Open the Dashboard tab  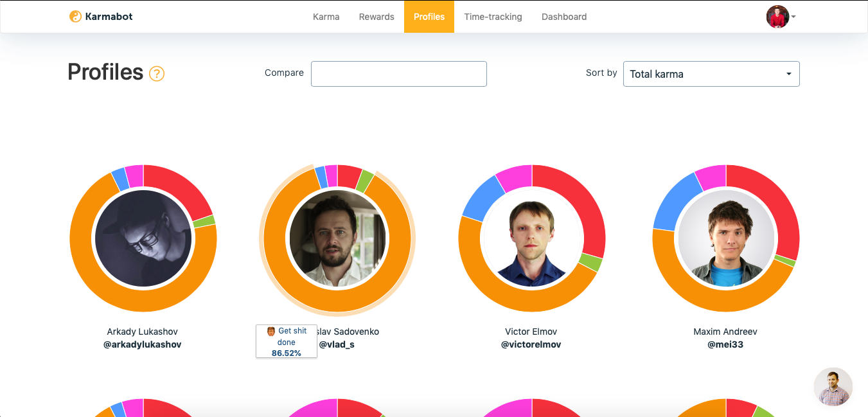564,17
